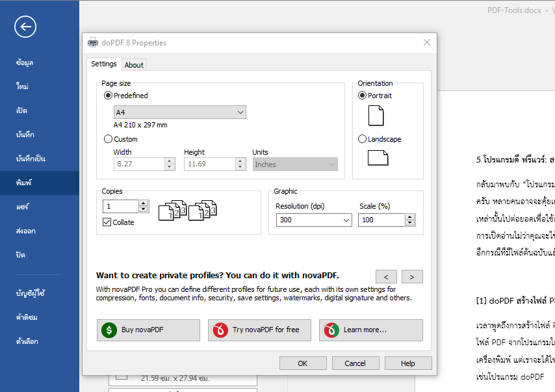Switch to the About tab
This screenshot has height=392, width=555.
coord(134,65)
